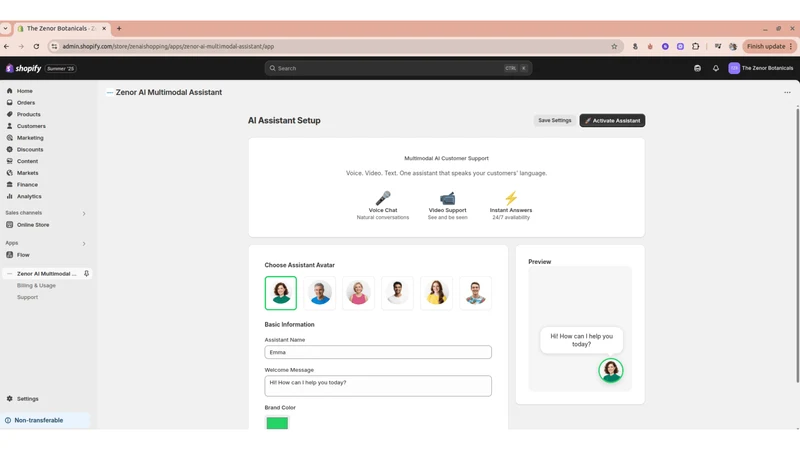Click the Welcome Message text box

(x=378, y=386)
